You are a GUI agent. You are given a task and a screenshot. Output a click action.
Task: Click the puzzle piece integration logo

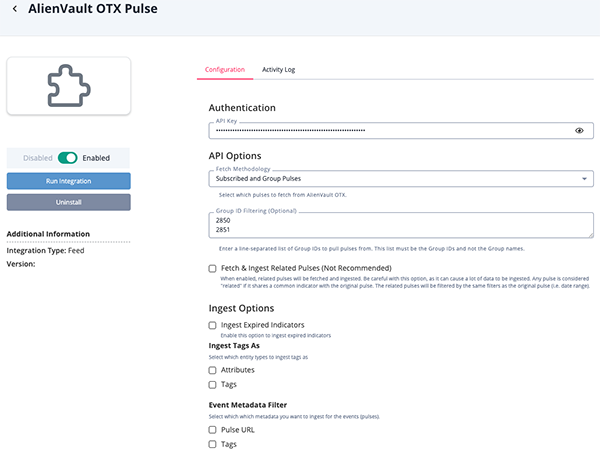click(69, 86)
